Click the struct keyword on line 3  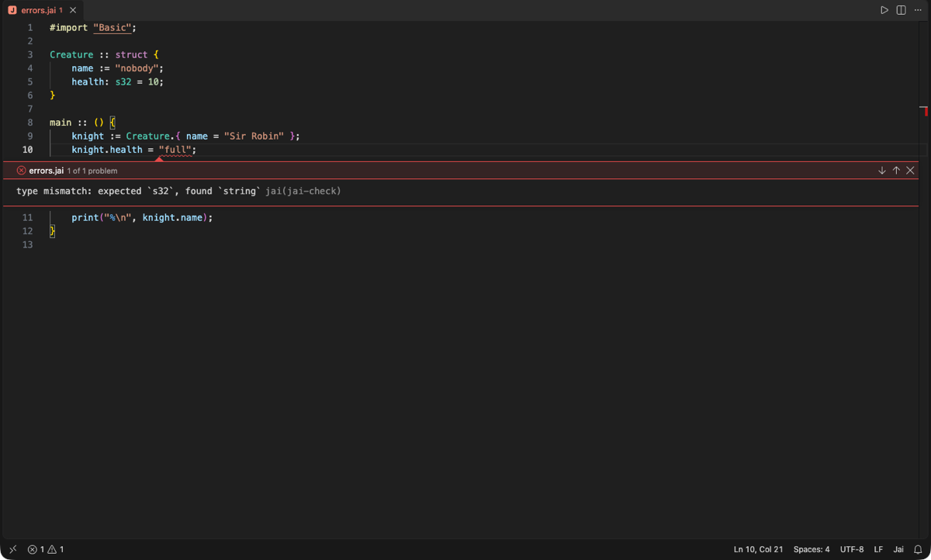click(x=131, y=55)
